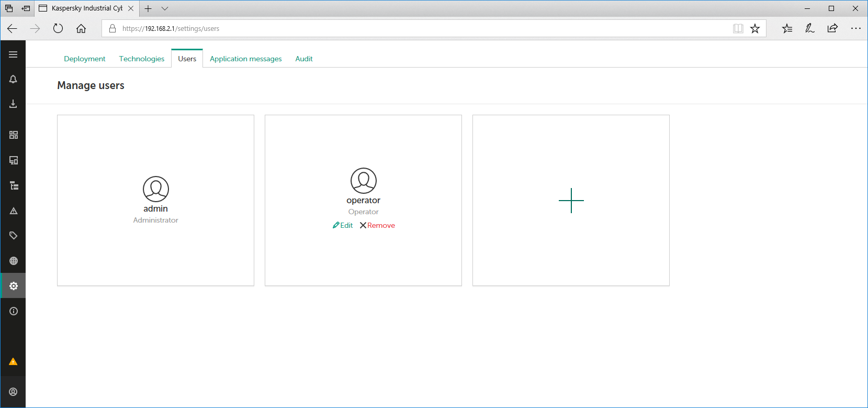868x408 pixels.
Task: Edit the operator user
Action: 343,225
